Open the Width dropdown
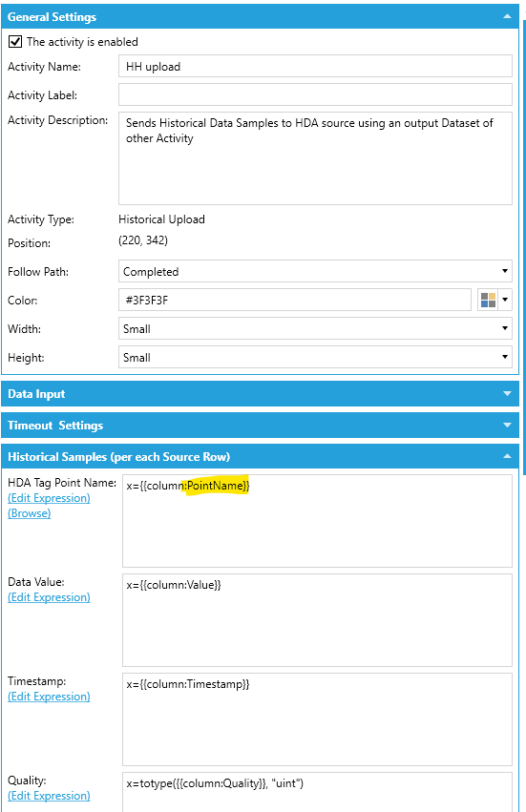This screenshot has width=526, height=812. point(315,328)
